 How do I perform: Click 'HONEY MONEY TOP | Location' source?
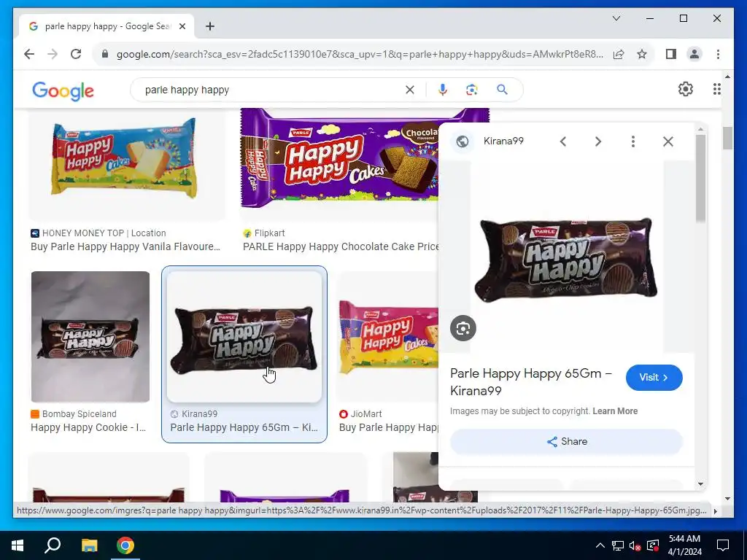tap(104, 233)
